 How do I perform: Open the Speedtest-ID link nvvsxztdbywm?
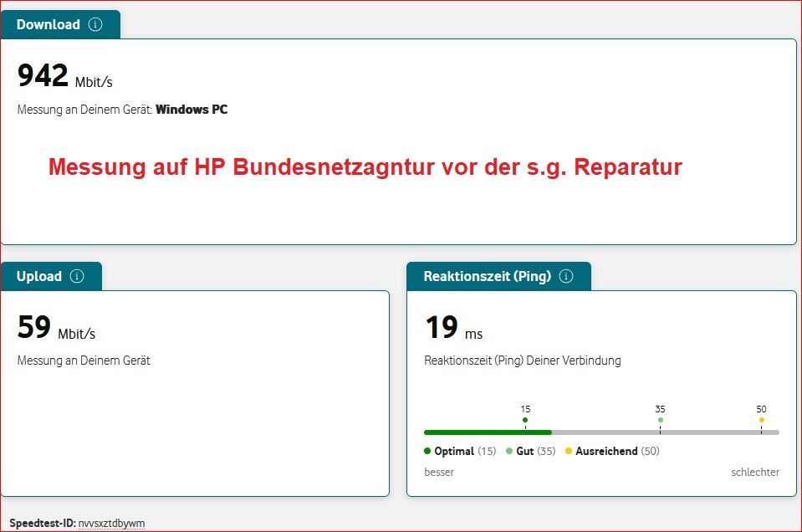point(112,523)
